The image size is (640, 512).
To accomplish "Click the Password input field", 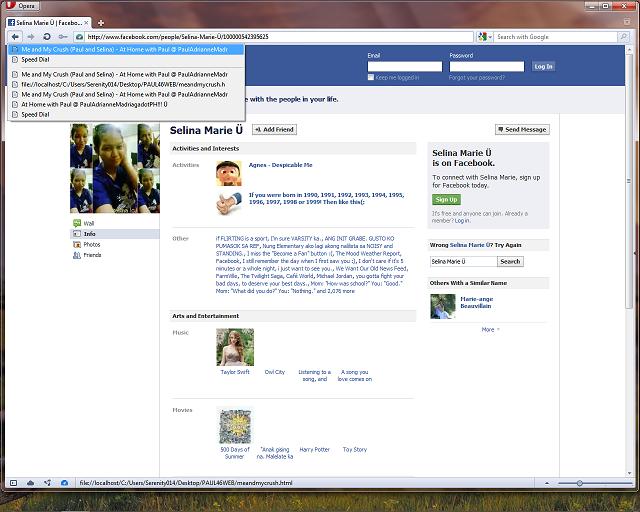I will click(487, 66).
